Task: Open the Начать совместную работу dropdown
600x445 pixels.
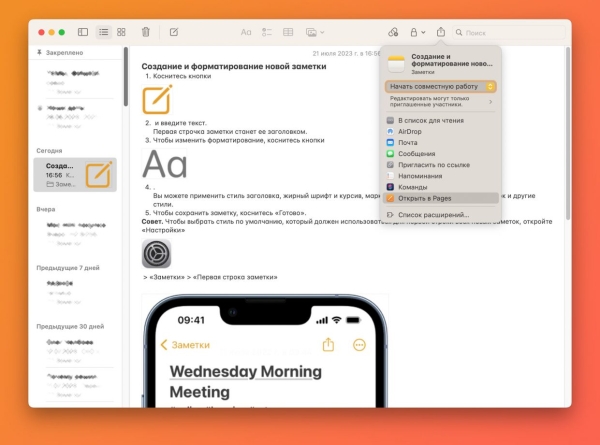Action: click(x=440, y=86)
